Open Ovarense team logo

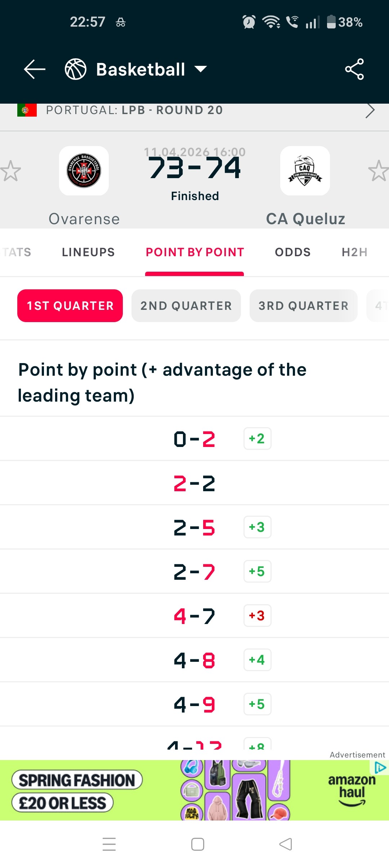coord(84,171)
